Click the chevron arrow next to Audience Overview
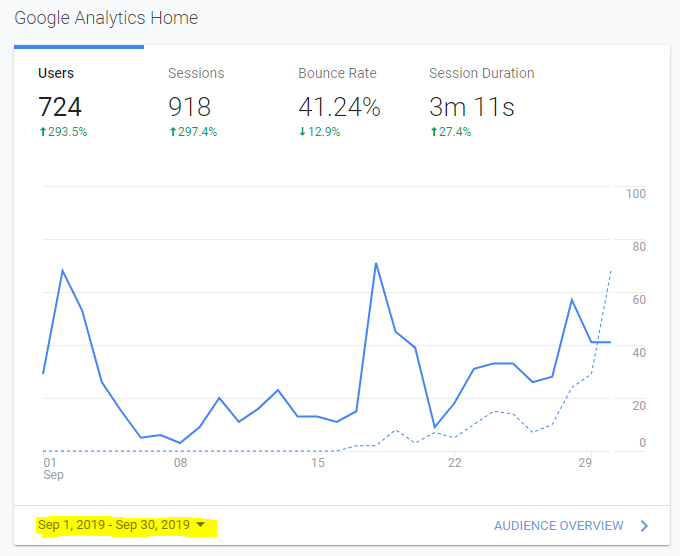The height and width of the screenshot is (556, 680). pos(644,526)
